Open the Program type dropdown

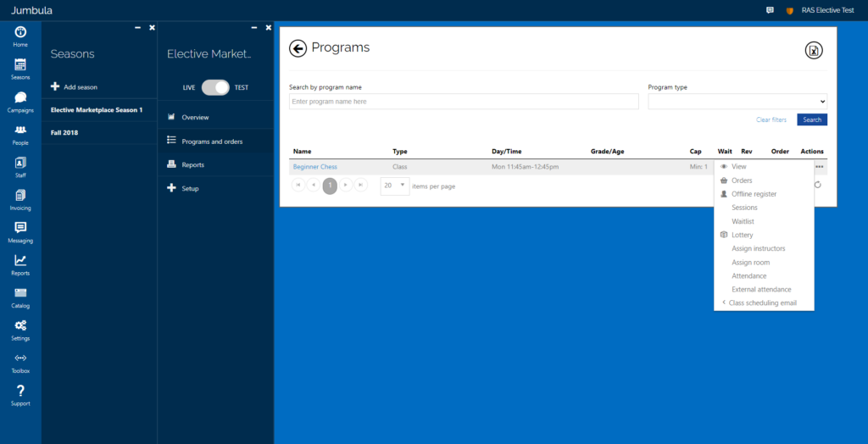click(737, 102)
